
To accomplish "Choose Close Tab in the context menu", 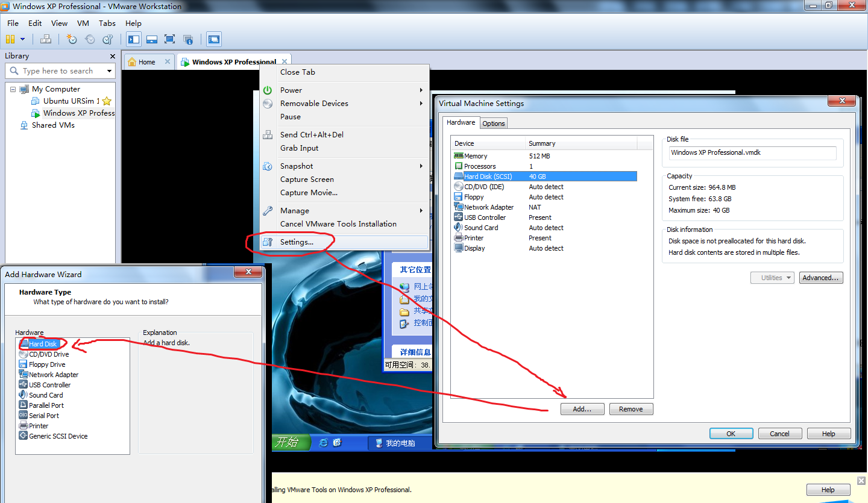I will [x=344, y=72].
